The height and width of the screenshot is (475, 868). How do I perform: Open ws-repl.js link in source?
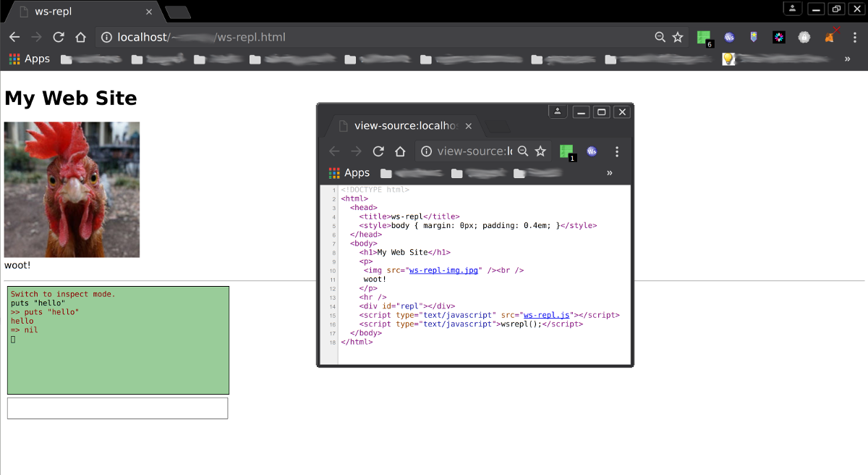[548, 315]
